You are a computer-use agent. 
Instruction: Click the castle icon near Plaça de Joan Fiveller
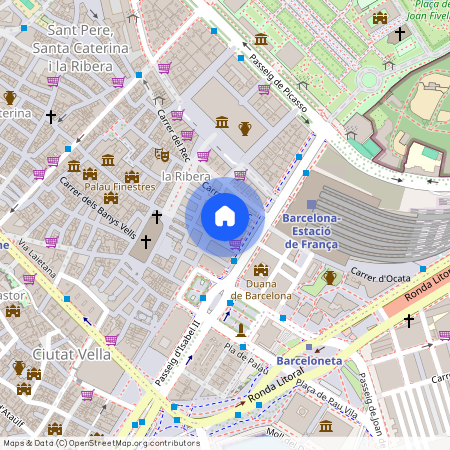point(380,18)
